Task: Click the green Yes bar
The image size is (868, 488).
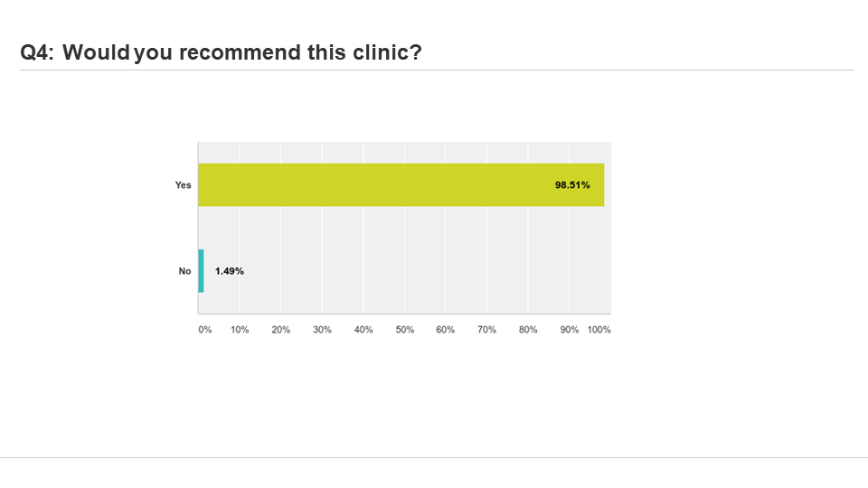Action: [401, 184]
